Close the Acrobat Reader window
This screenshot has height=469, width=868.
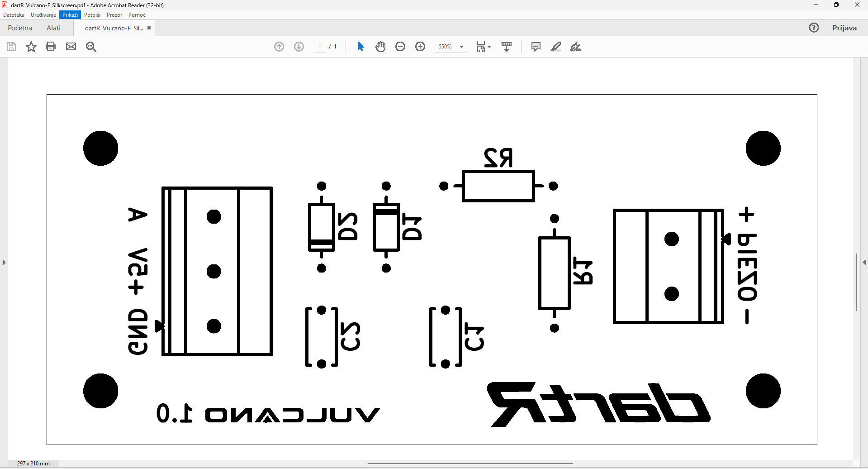857,5
